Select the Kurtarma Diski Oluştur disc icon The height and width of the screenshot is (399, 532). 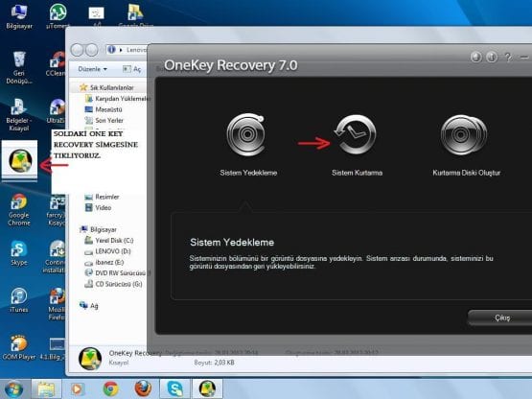[x=464, y=135]
